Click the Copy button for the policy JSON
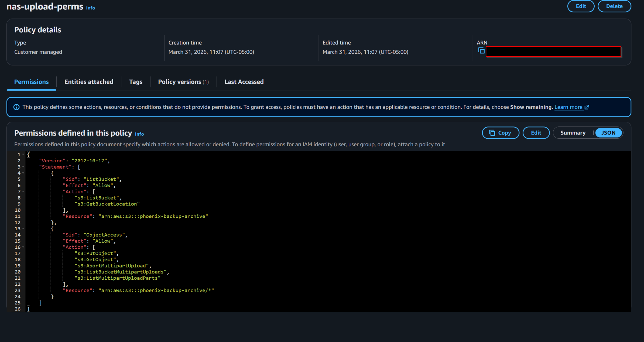 coord(500,133)
